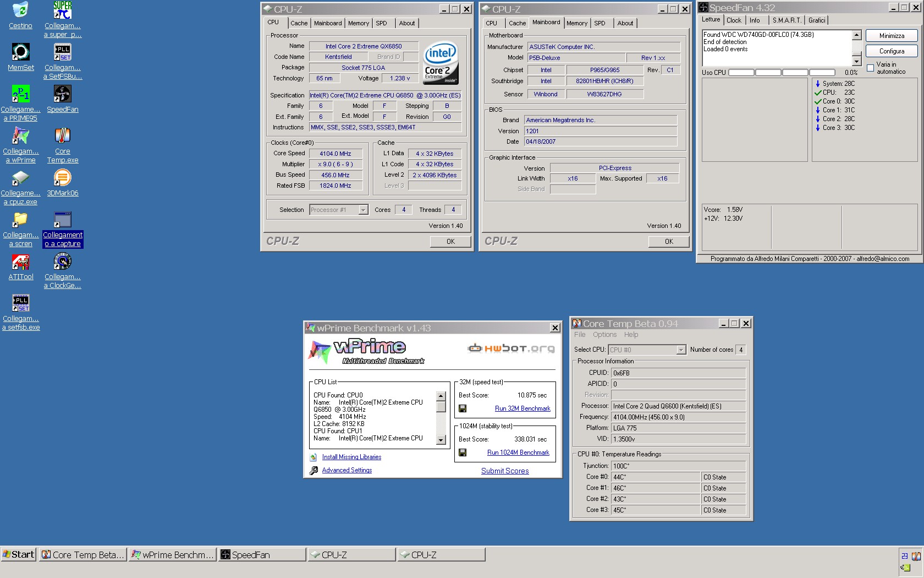This screenshot has width=924, height=578.
Task: Open the setfsb.exe desktop shortcut
Action: (20, 303)
